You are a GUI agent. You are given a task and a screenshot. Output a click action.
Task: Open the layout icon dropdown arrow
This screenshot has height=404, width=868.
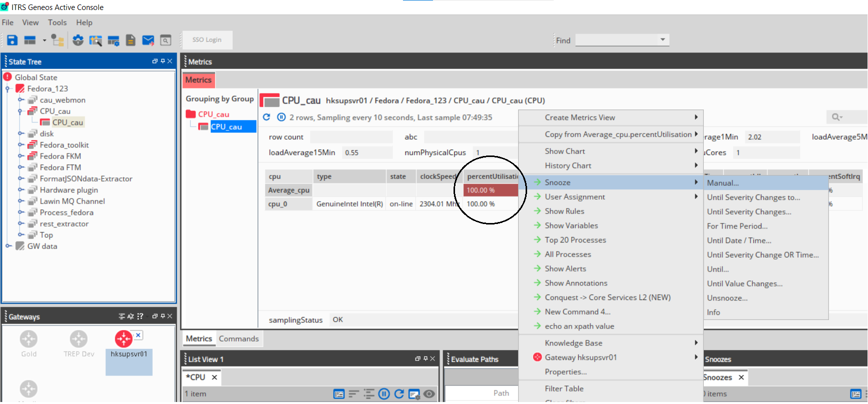(44, 40)
